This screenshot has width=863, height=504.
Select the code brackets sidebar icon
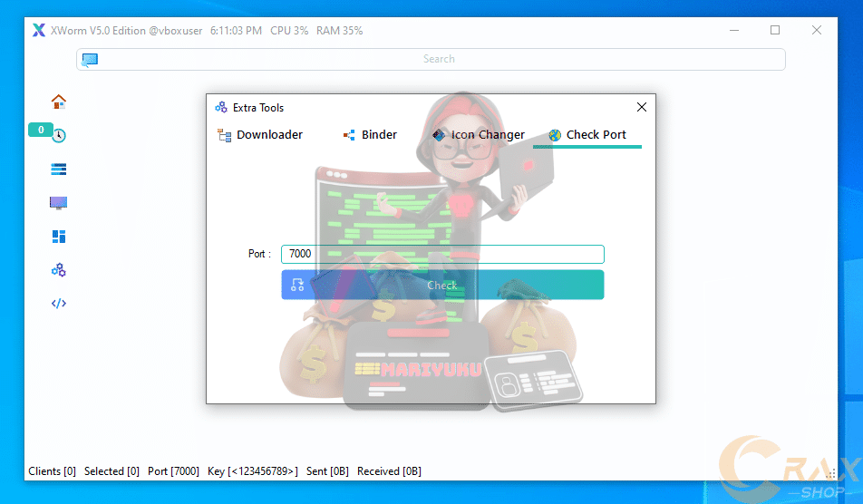[x=59, y=304]
